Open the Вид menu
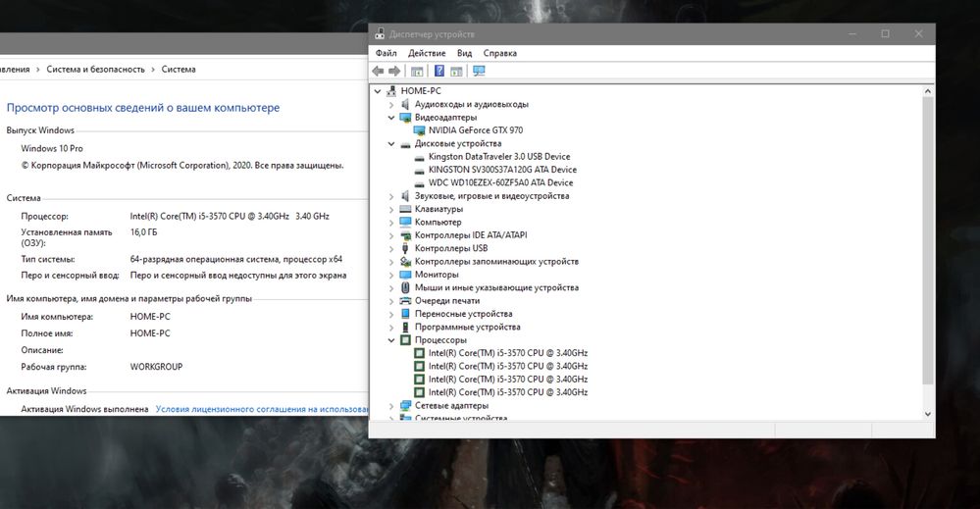Image resolution: width=980 pixels, height=509 pixels. (464, 53)
